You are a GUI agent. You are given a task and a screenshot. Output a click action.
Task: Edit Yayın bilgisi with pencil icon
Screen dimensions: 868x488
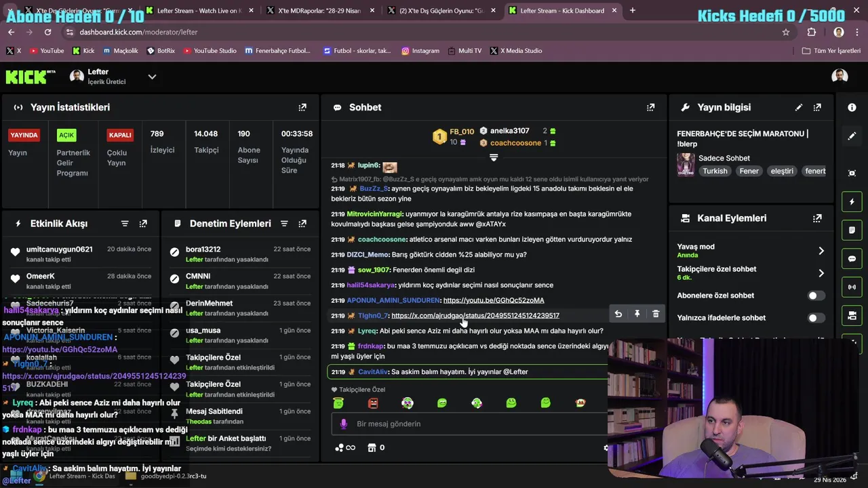(799, 107)
